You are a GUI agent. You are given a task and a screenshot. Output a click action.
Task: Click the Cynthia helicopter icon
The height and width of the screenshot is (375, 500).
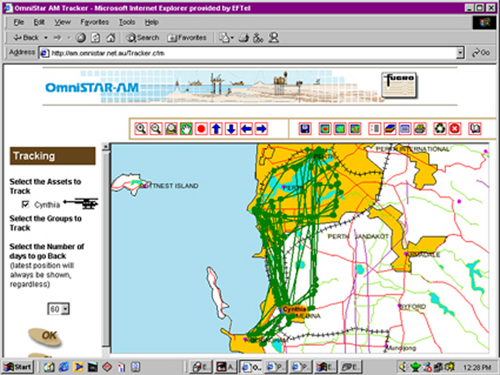tap(81, 203)
